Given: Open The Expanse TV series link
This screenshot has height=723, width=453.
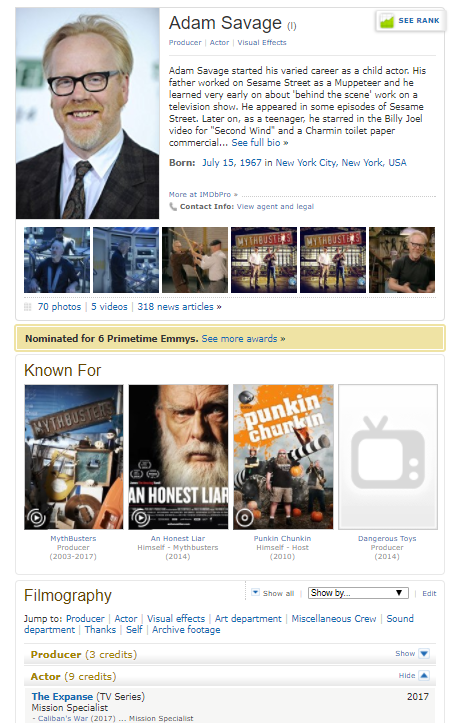Looking at the screenshot, I should [x=62, y=697].
